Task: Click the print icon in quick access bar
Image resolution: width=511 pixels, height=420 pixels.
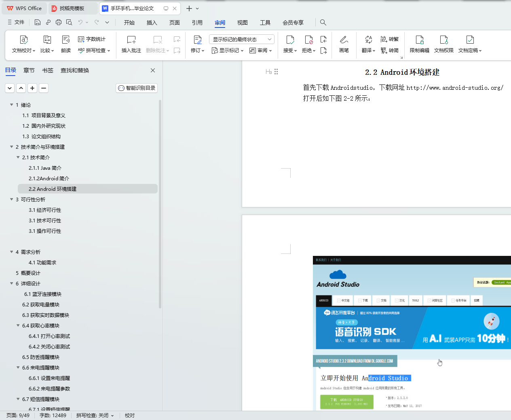Action: click(59, 22)
